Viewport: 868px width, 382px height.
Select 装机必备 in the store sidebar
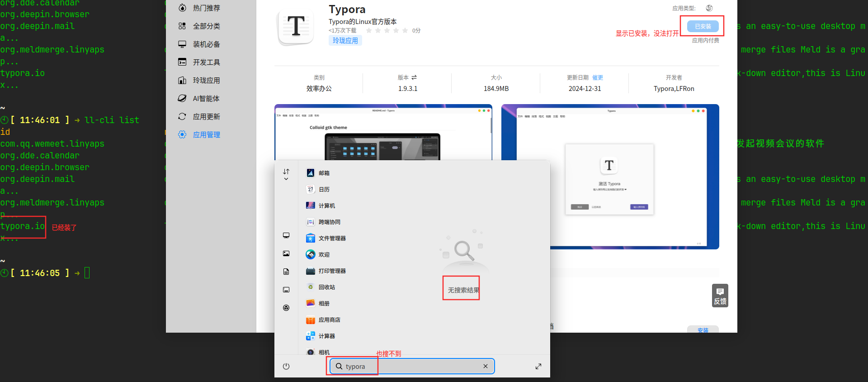click(x=199, y=44)
